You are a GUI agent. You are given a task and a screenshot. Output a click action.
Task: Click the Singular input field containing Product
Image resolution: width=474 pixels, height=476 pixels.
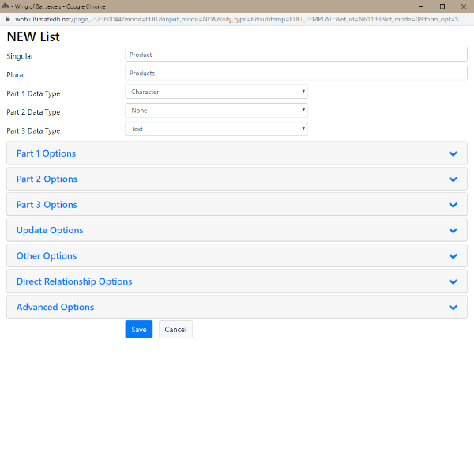click(x=296, y=55)
